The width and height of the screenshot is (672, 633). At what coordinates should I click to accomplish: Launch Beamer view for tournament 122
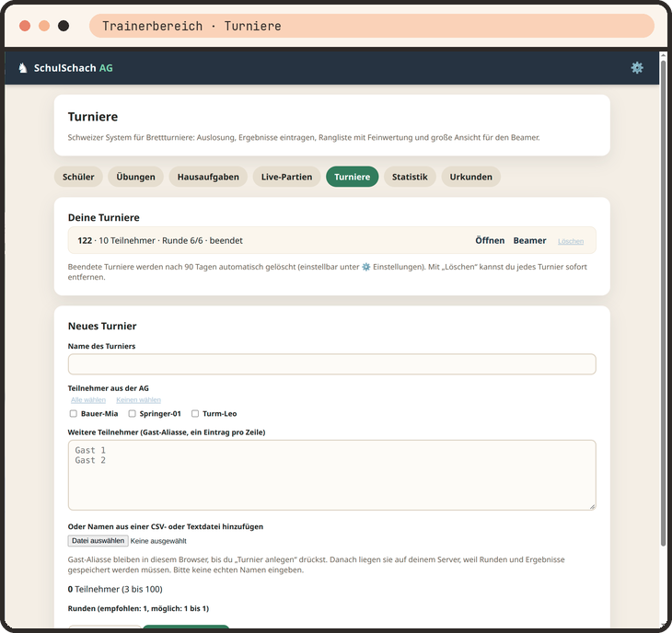pos(529,241)
